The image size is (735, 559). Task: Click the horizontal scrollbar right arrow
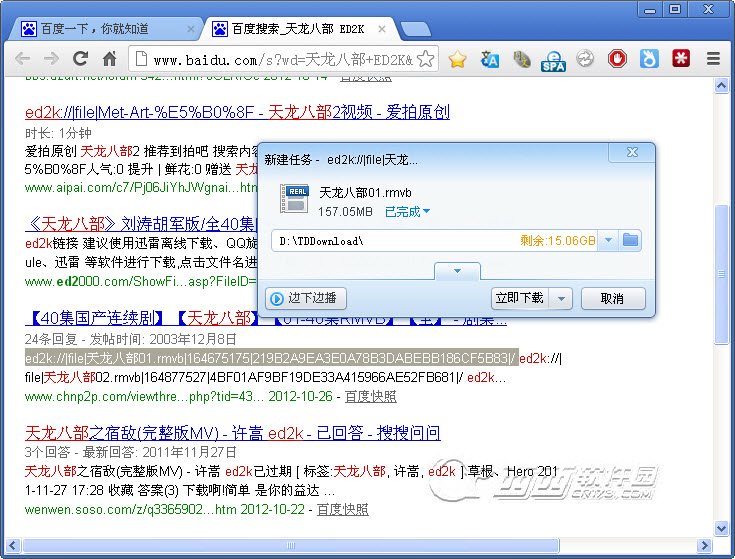click(703, 545)
